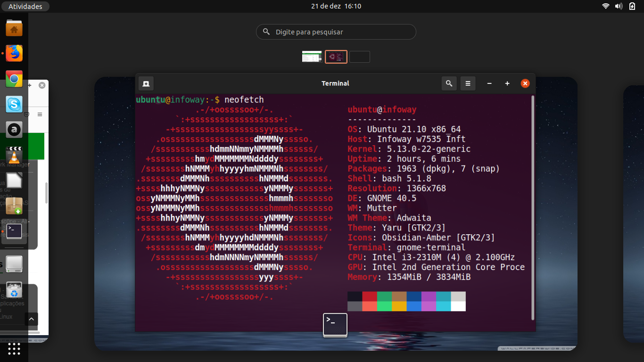The image size is (644, 362).
Task: Open the clock and calendar menu
Action: [x=336, y=6]
